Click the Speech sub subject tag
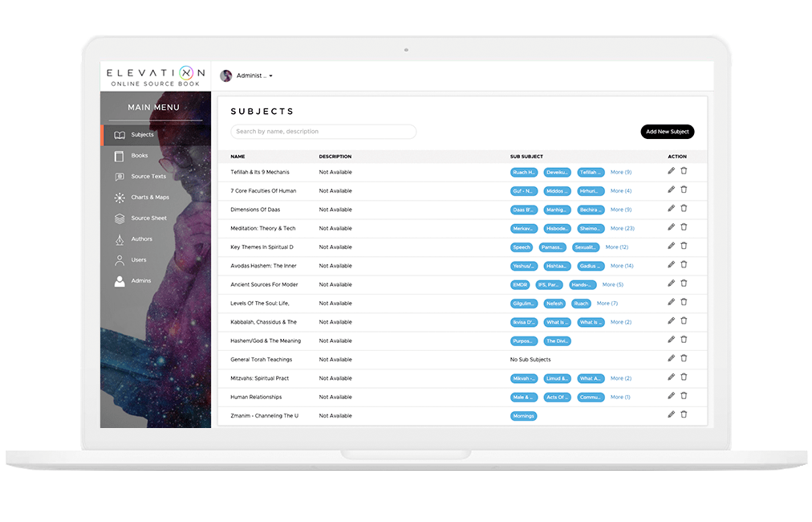 pos(522,247)
